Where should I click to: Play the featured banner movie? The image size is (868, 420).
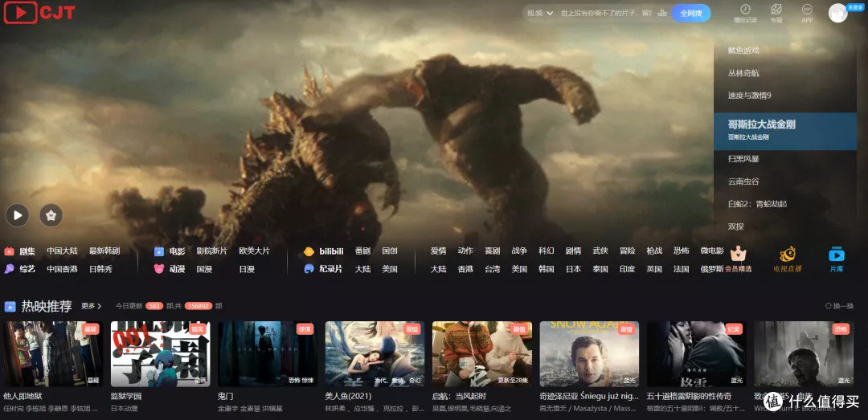pyautogui.click(x=17, y=214)
